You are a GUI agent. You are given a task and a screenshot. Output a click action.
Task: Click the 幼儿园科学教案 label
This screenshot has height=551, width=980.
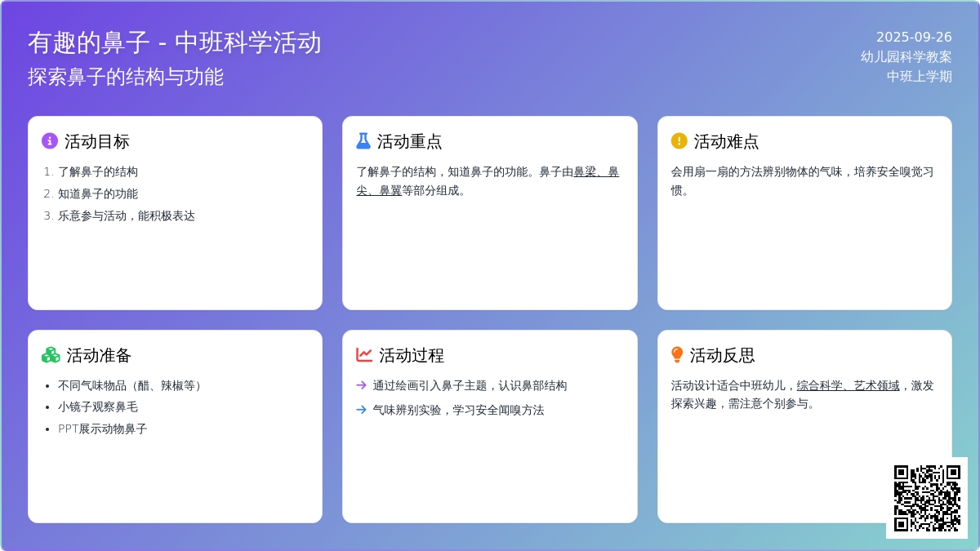[906, 56]
